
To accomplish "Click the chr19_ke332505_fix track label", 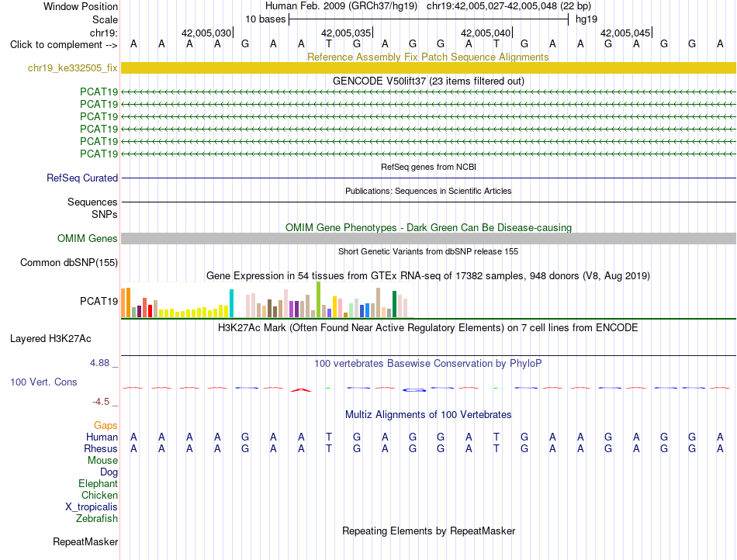I will coord(72,67).
